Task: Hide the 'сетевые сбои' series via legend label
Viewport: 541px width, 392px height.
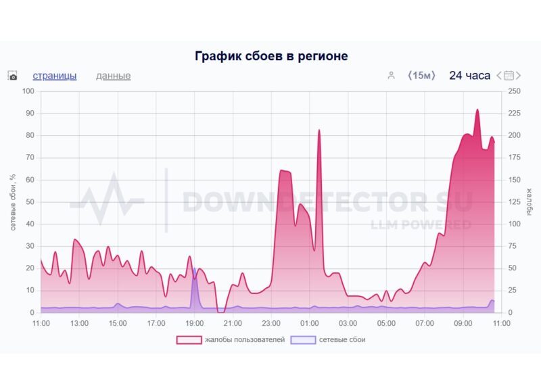Action: pyautogui.click(x=342, y=339)
